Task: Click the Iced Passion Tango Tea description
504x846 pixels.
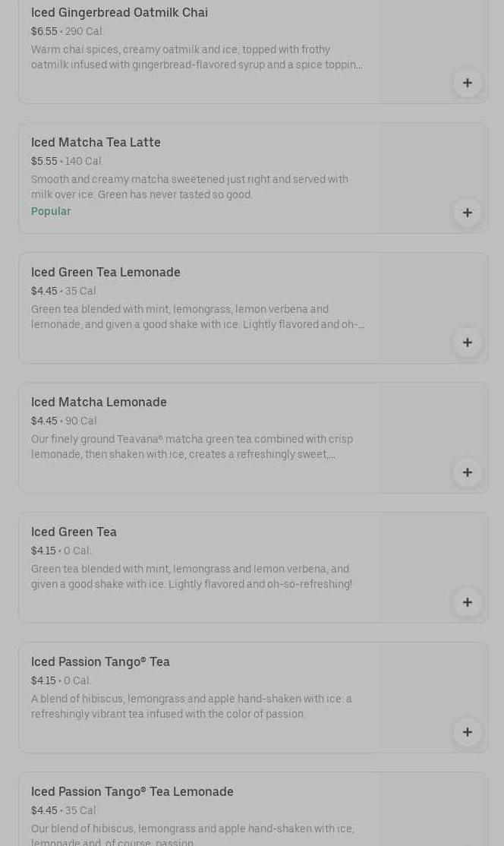Action: [x=191, y=706]
